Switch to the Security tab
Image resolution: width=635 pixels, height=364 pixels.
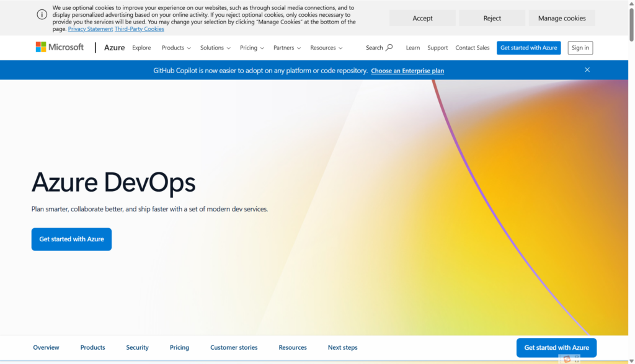(137, 347)
